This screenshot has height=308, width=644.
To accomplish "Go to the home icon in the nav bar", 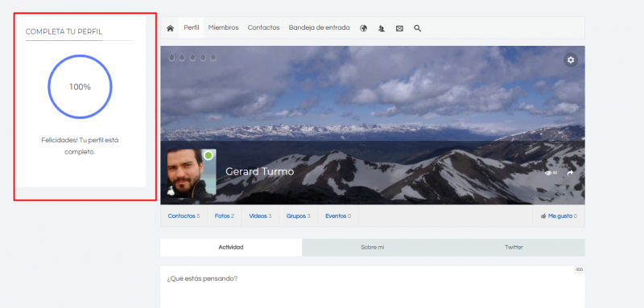I will (x=170, y=28).
